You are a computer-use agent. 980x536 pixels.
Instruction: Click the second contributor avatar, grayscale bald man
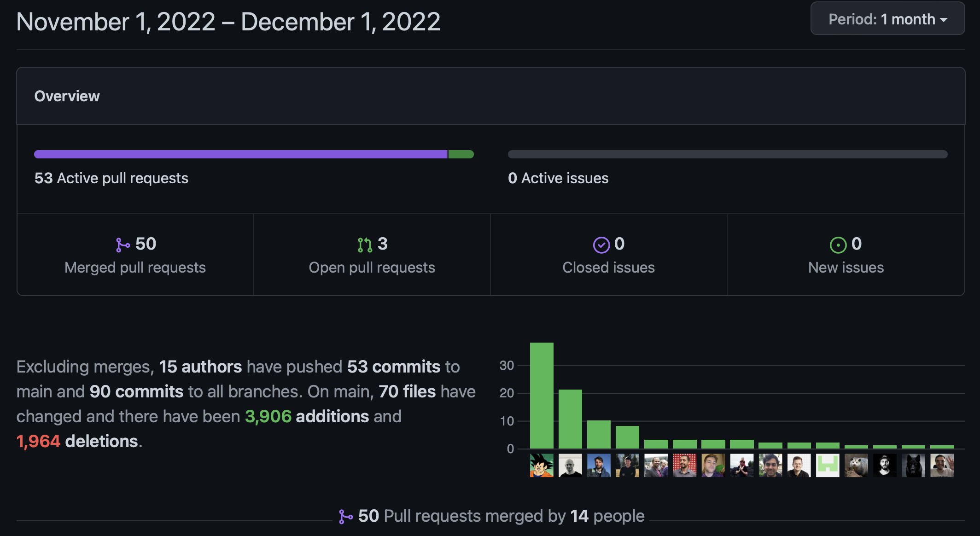pyautogui.click(x=570, y=465)
